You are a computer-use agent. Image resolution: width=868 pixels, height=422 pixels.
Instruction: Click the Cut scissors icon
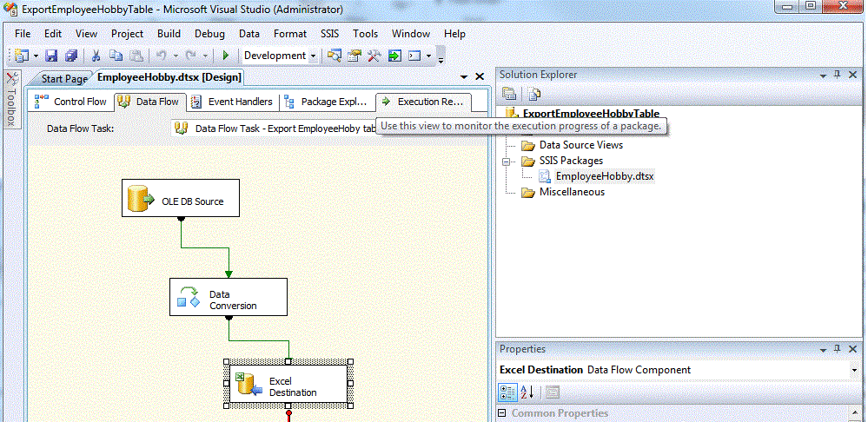point(96,56)
